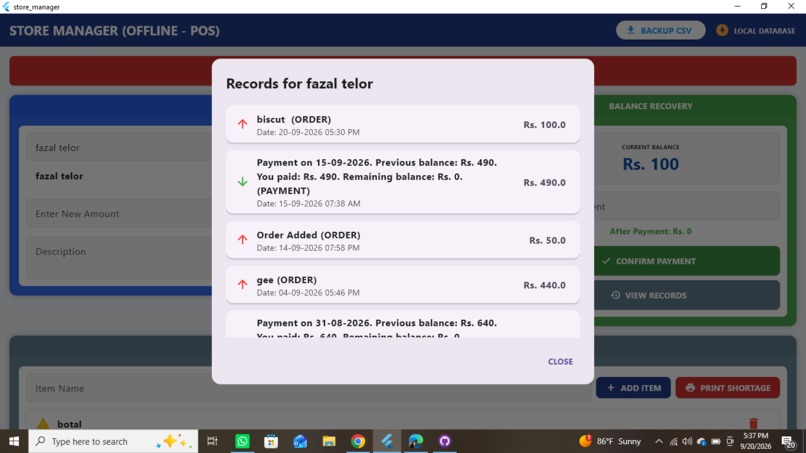The width and height of the screenshot is (806, 453).
Task: Click the green down arrow on 15-09-2026 payment
Action: pos(242,182)
